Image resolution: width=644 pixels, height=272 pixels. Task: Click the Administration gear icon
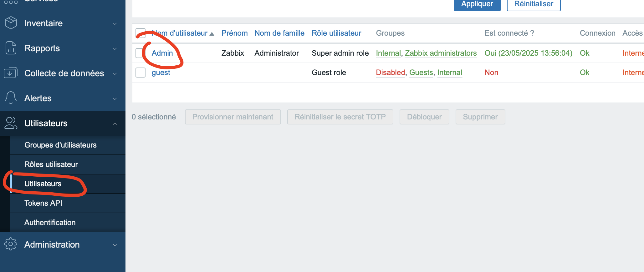11,244
